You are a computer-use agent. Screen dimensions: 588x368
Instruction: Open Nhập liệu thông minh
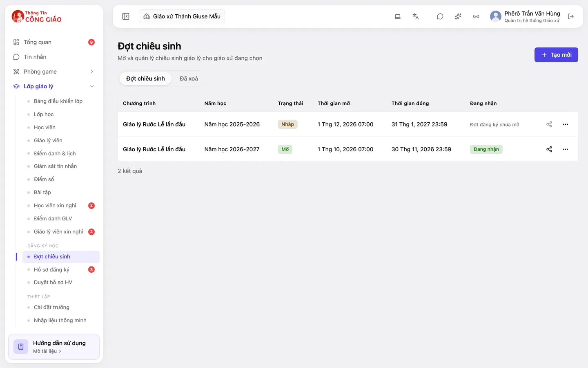coord(61,320)
